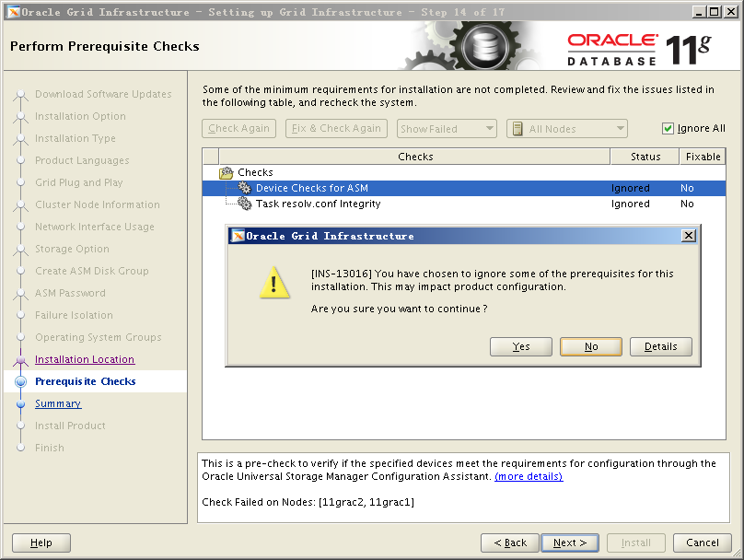Confirm with the Yes button

point(521,346)
